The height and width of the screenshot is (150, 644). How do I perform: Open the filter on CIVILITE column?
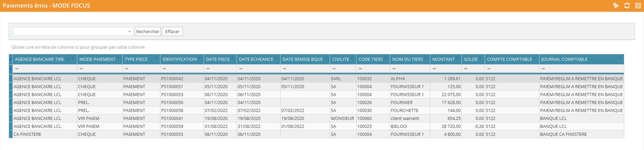click(352, 58)
